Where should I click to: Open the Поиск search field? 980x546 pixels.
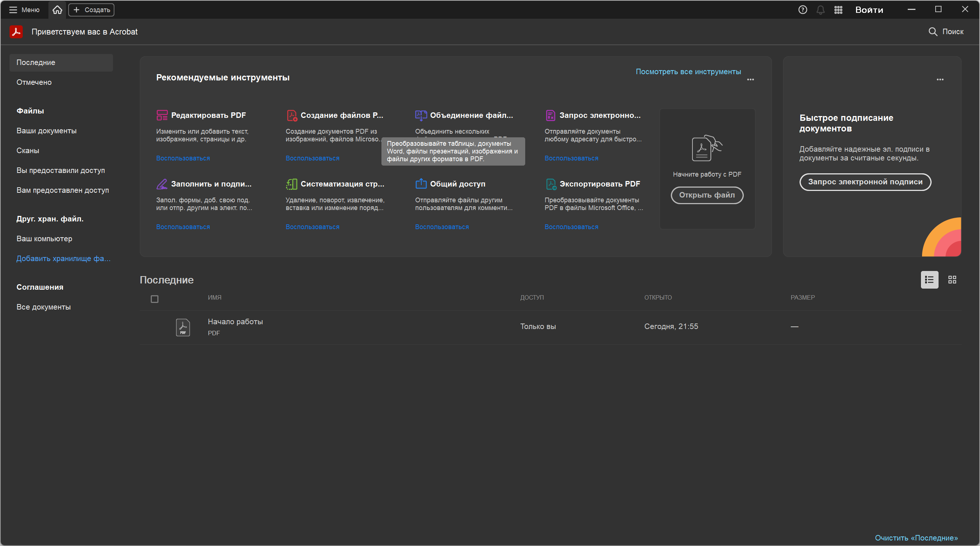tap(946, 32)
